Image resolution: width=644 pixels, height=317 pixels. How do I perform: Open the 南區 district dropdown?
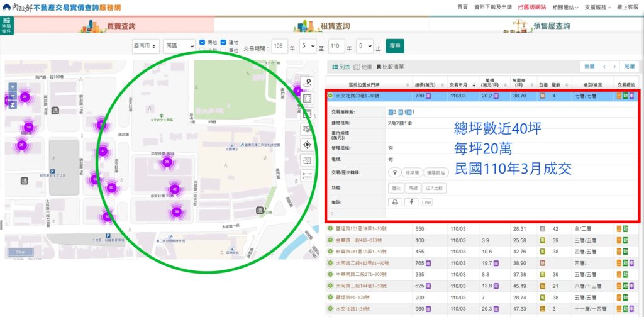179,47
